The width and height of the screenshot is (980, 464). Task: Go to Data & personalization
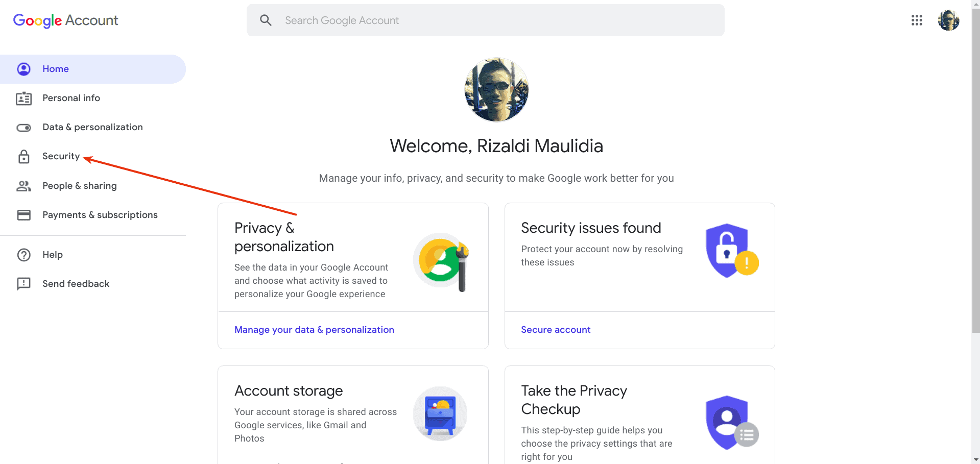pos(92,127)
